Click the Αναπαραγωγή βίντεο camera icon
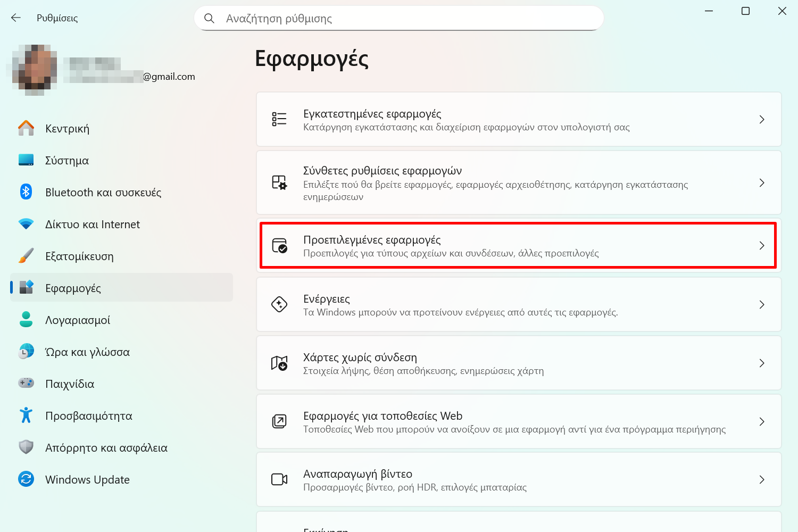Viewport: 798px width, 532px height. coord(279,479)
